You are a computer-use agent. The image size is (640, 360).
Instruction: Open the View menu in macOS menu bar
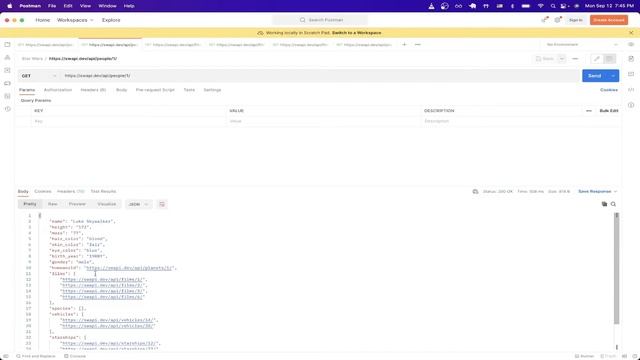click(85, 6)
